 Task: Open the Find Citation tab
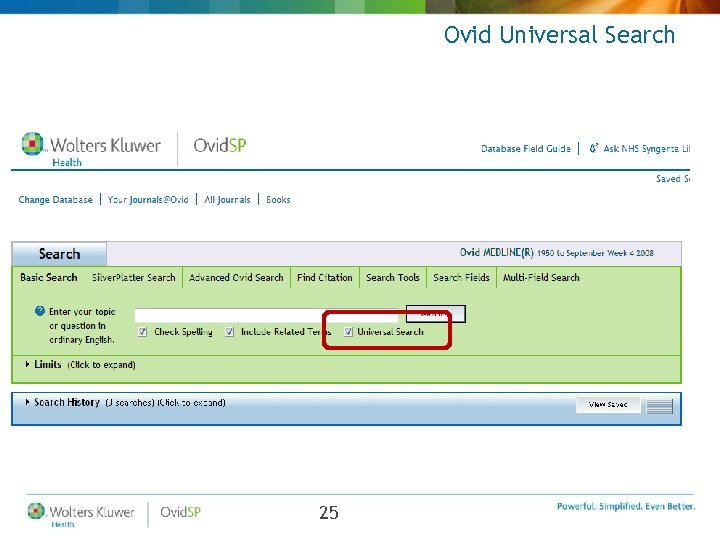pyautogui.click(x=325, y=277)
